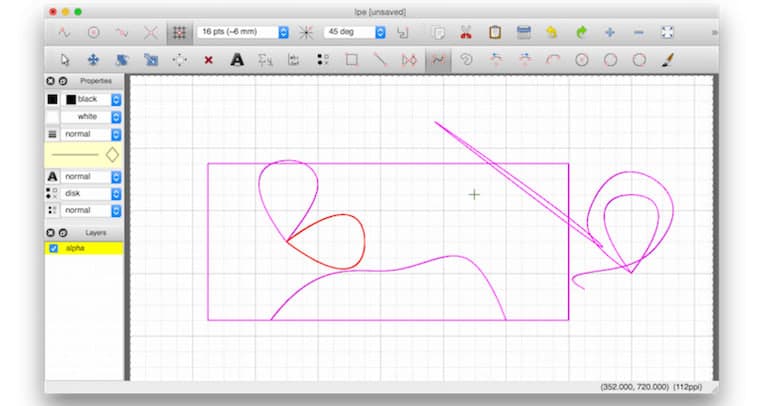This screenshot has height=406, width=770.
Task: Click the red X delete icon
Action: pos(208,60)
